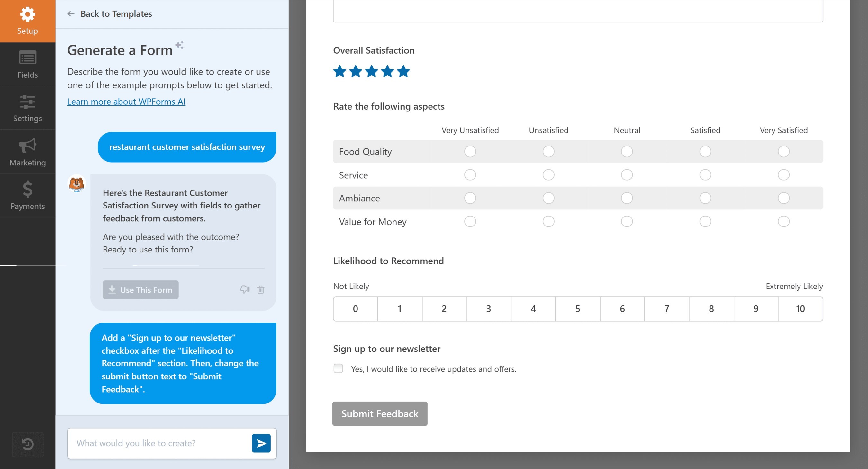Choose 7 on the likelihood scale

pyautogui.click(x=666, y=309)
